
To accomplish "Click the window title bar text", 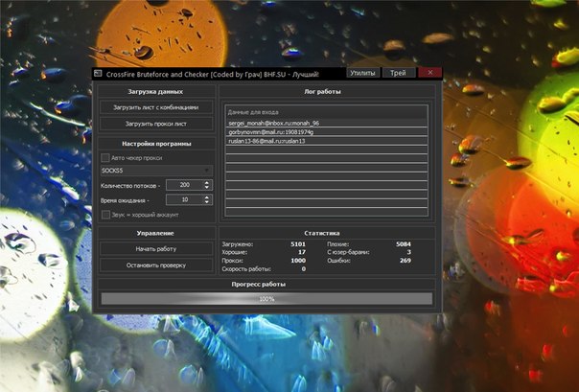I will click(212, 74).
